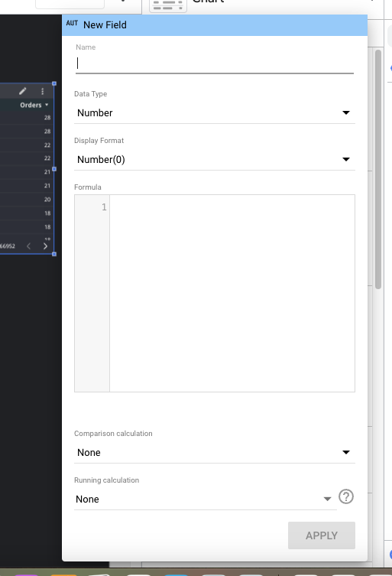Click the table chart type icon at the top
The width and height of the screenshot is (392, 576).
tap(168, 5)
